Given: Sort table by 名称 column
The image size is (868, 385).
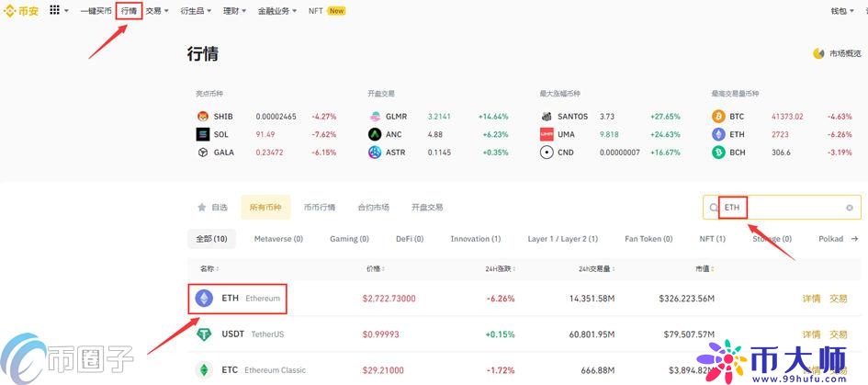Looking at the screenshot, I should pos(209,268).
